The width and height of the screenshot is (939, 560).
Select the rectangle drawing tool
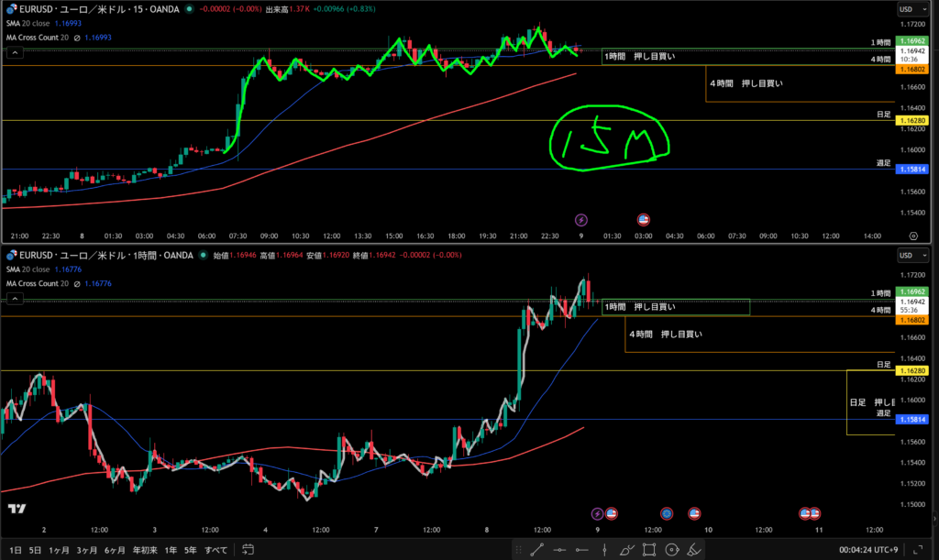point(649,550)
